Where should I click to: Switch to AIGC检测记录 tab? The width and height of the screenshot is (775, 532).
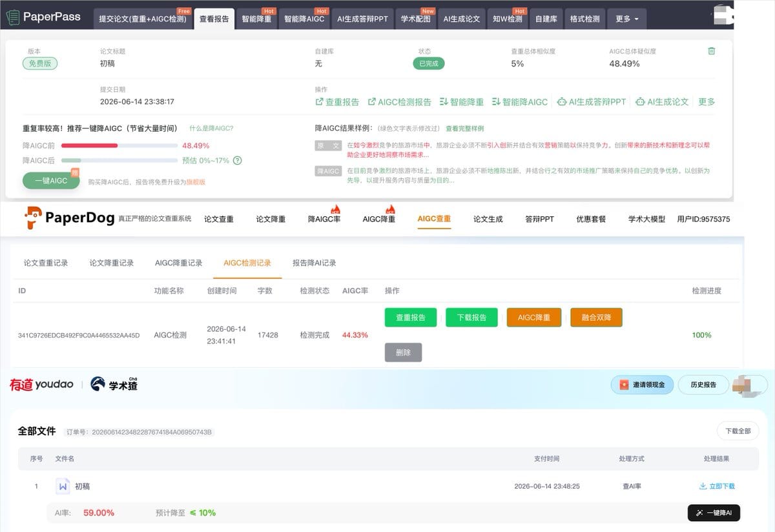[247, 263]
